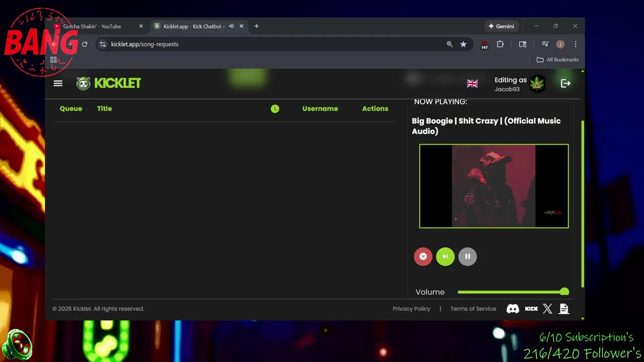644x362 pixels.
Task: Go forward in browser history
Action: coord(69,44)
